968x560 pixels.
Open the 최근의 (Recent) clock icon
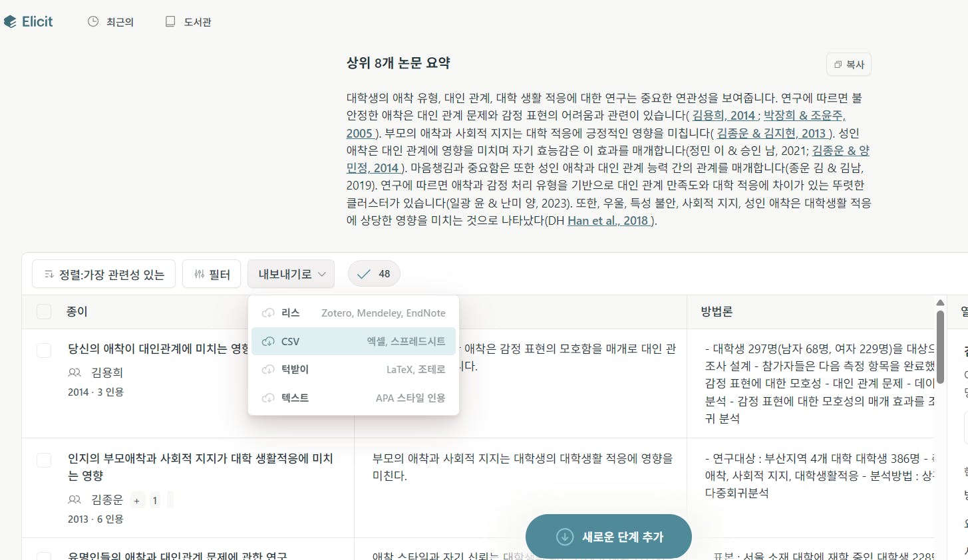[93, 22]
